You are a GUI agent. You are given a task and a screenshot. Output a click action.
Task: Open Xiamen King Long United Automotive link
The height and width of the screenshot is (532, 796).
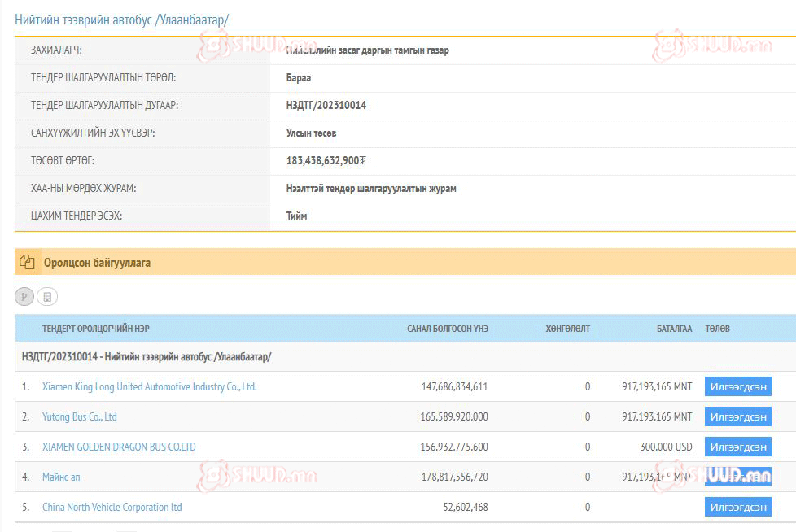tap(149, 387)
